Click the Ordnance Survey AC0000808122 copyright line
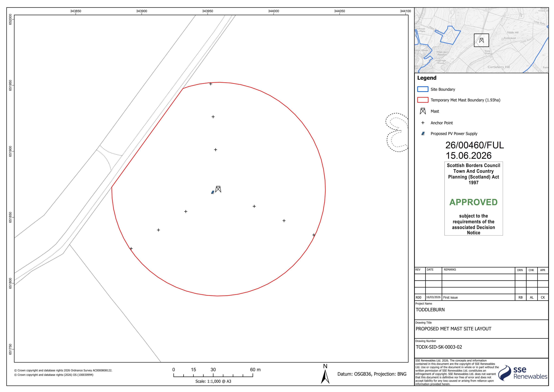Viewport: 554px width, 392px height. (63, 370)
